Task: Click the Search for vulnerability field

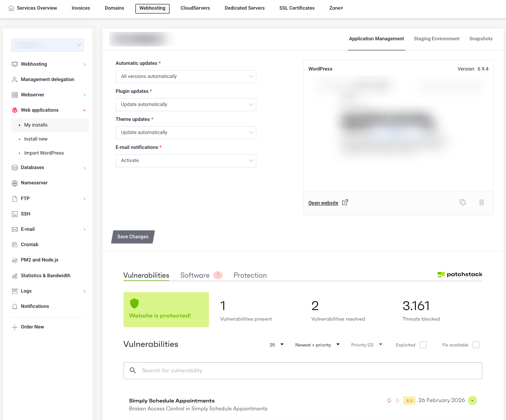Action: click(303, 371)
